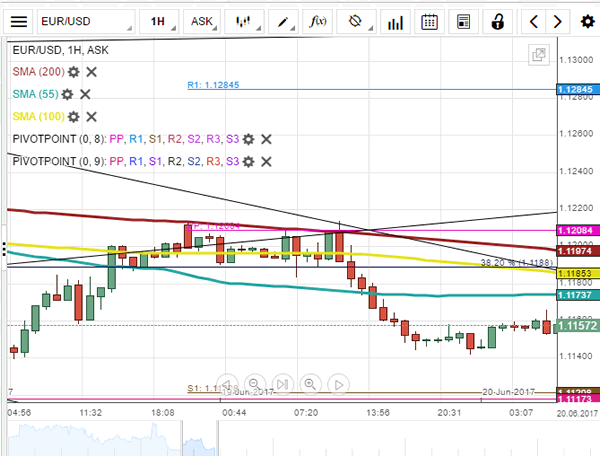Click the chart scroll-left playback button
This screenshot has height=457, width=600.
pyautogui.click(x=227, y=385)
